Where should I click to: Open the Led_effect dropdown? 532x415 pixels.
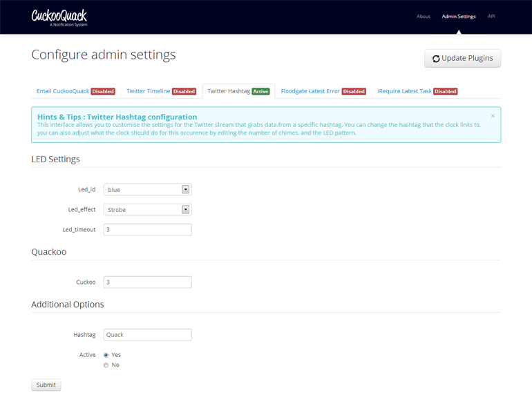coord(147,209)
